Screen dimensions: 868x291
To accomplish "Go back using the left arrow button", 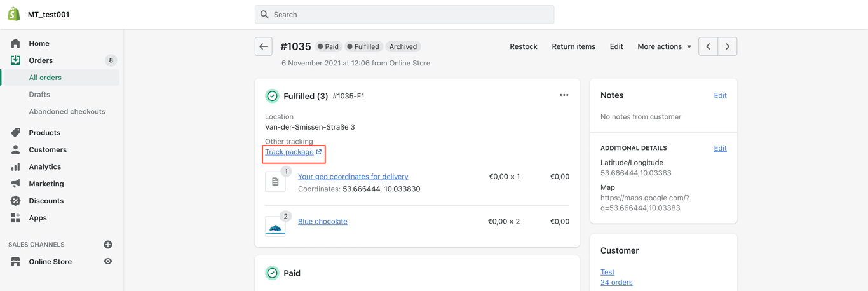I will (264, 46).
